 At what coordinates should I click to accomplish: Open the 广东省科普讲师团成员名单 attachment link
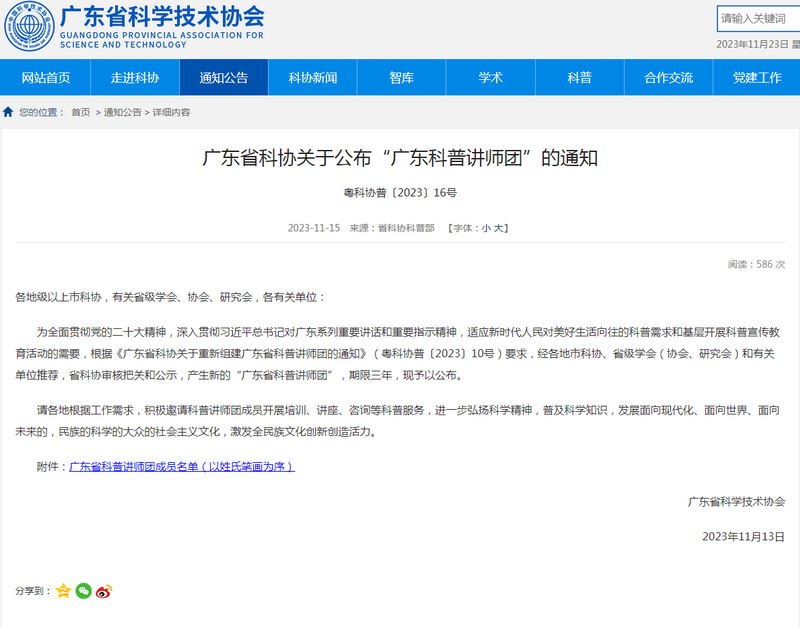[x=181, y=467]
